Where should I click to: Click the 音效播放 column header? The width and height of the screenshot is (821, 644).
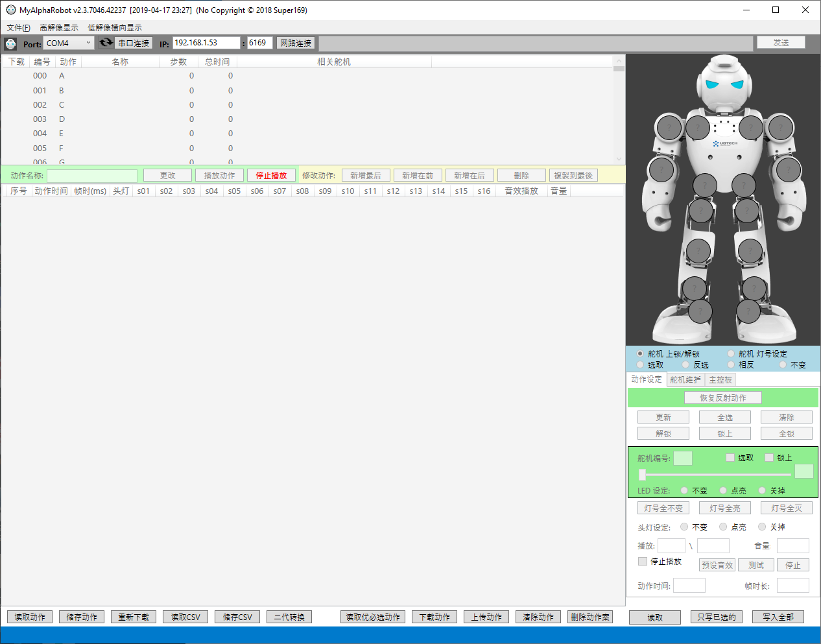pyautogui.click(x=521, y=191)
